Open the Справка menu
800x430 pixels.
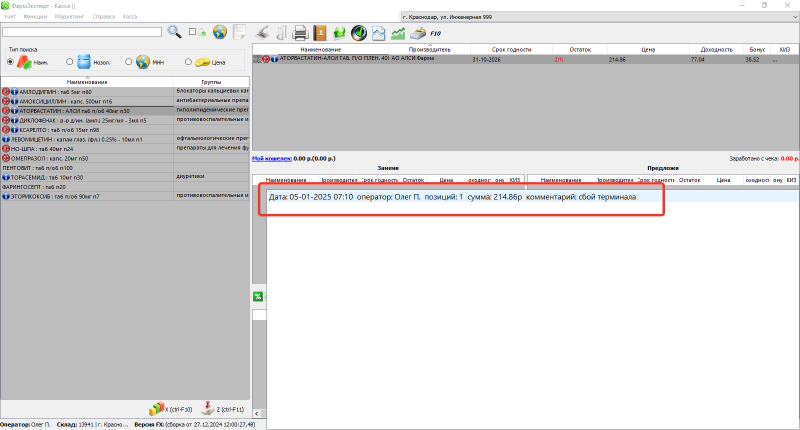[x=104, y=16]
